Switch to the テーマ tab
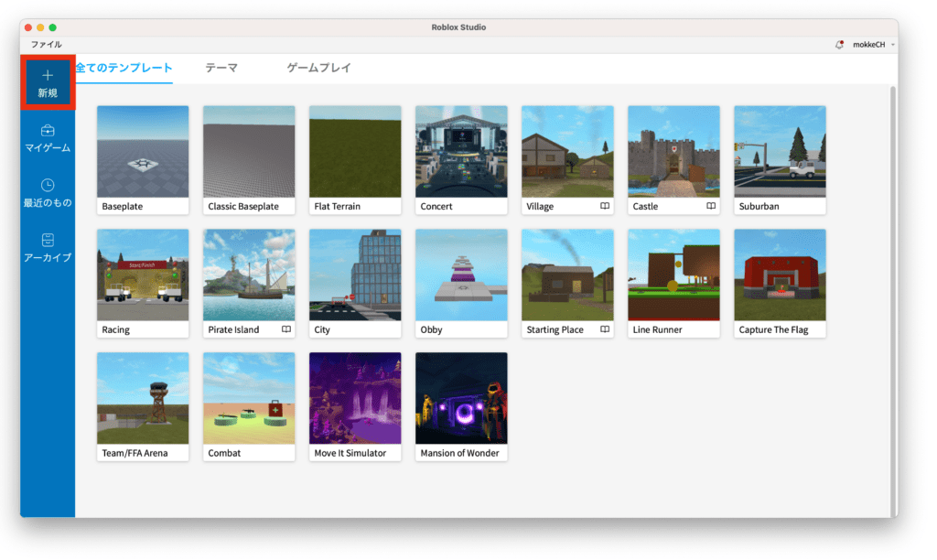The width and height of the screenshot is (937, 560). (x=221, y=68)
